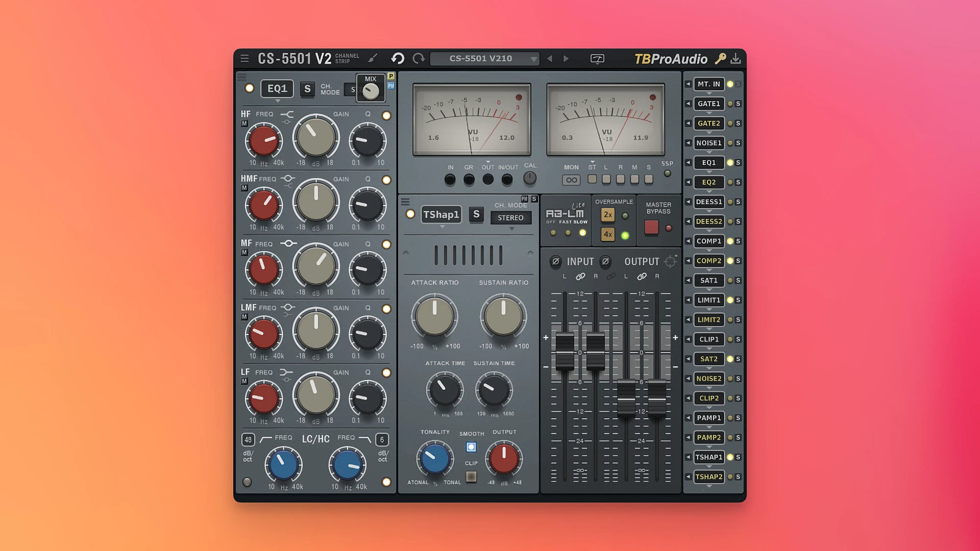Click the CAL calibration knob under the VU meter

pos(530,178)
